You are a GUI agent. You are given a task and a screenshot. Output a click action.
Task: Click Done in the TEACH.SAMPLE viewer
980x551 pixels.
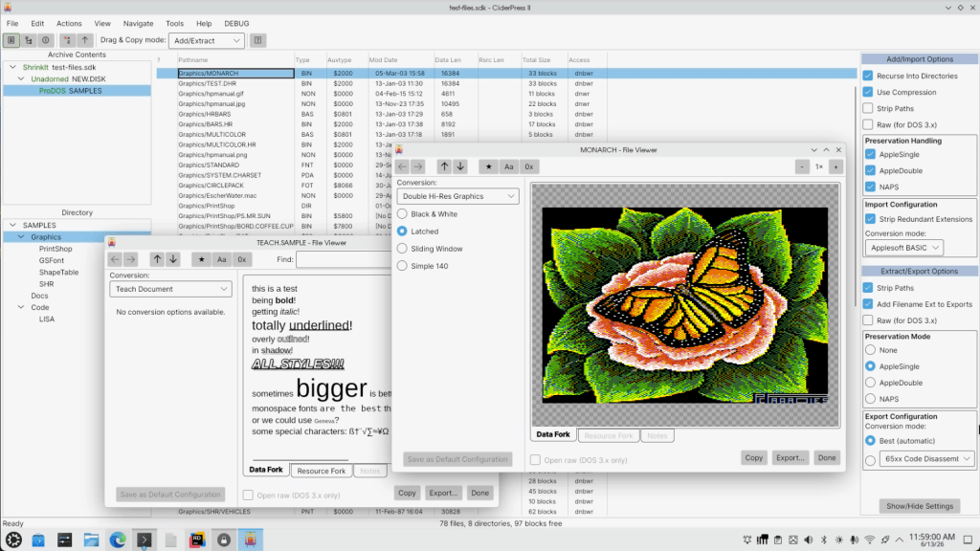click(480, 493)
